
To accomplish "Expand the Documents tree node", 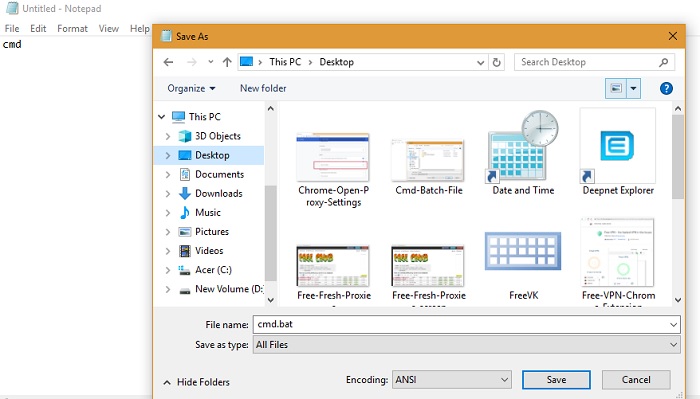I will click(168, 175).
